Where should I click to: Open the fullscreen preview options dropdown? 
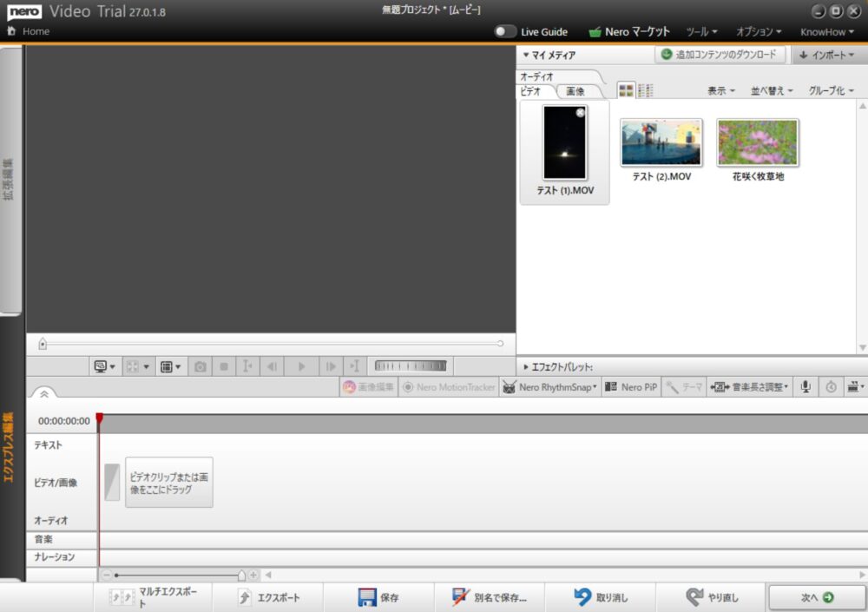point(137,366)
